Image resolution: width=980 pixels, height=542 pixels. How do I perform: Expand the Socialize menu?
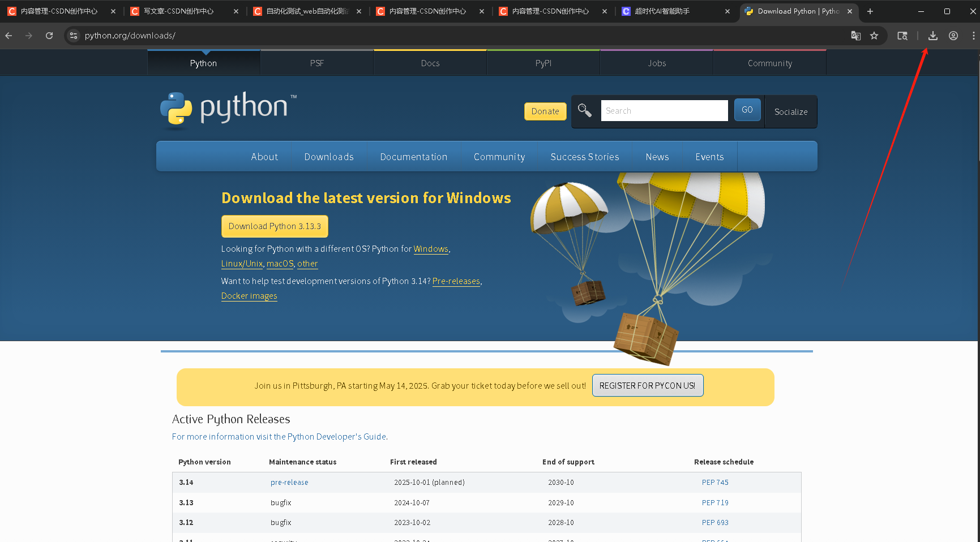coord(791,112)
